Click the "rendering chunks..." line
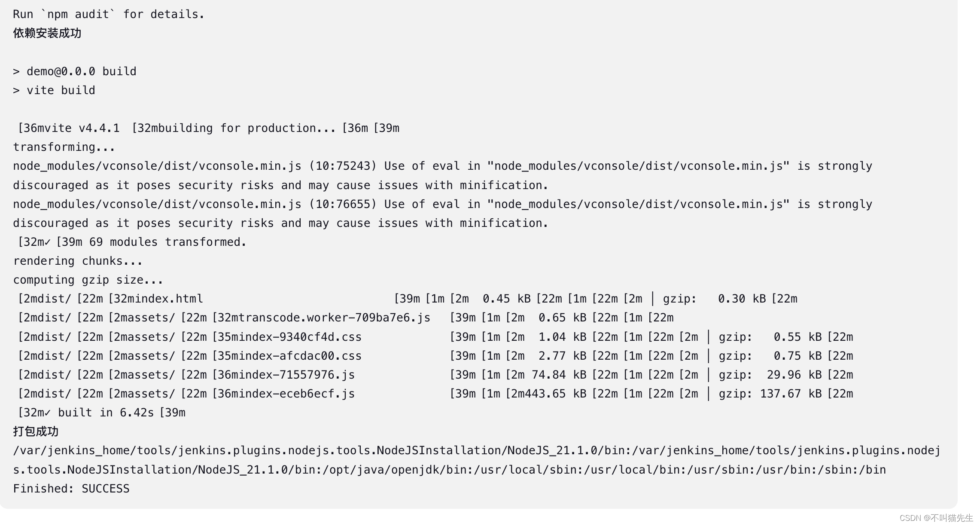 78,261
